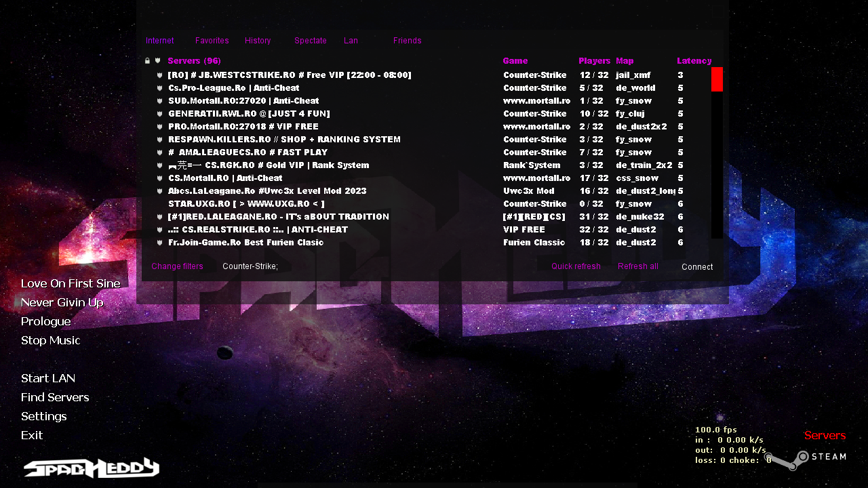Click the shield icon beside Fr.Join-Game.Ro server

pos(160,243)
